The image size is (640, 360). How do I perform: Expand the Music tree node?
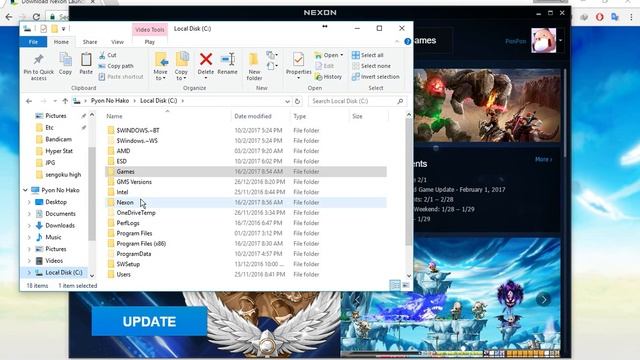[x=29, y=237]
